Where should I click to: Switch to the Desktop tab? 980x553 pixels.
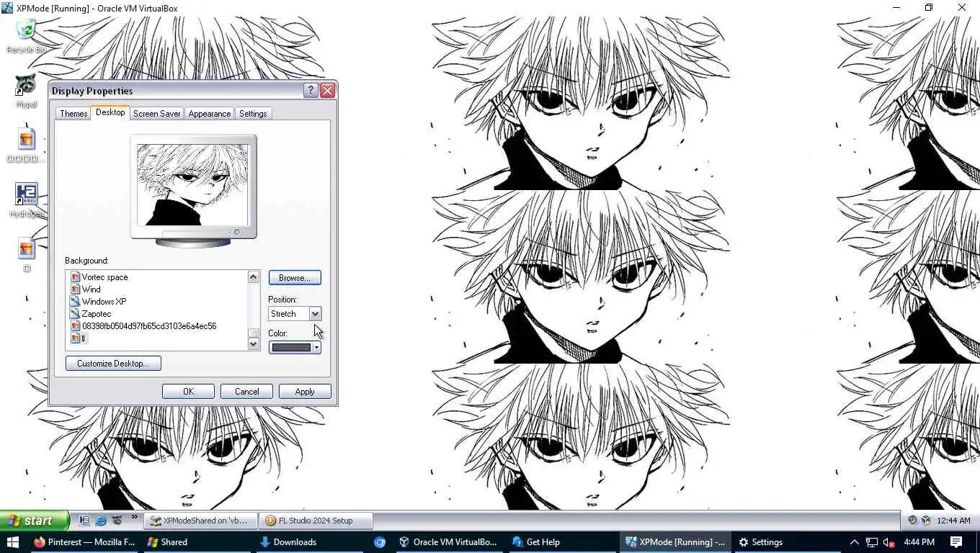[110, 112]
